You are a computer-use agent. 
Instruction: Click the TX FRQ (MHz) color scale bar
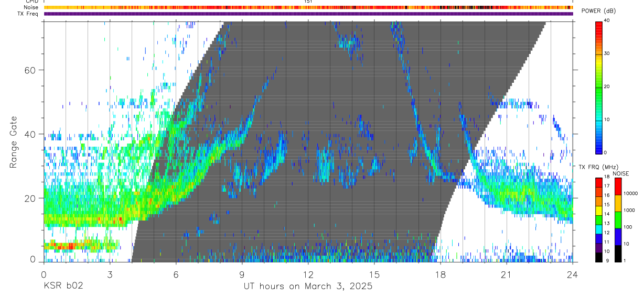[x=598, y=220]
